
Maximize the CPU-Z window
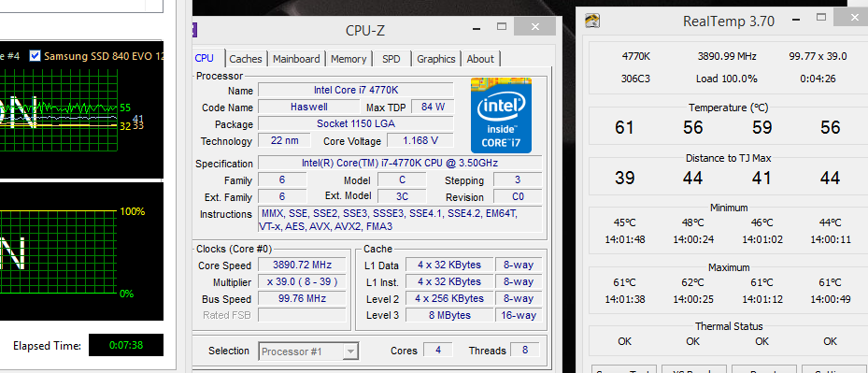tap(502, 26)
